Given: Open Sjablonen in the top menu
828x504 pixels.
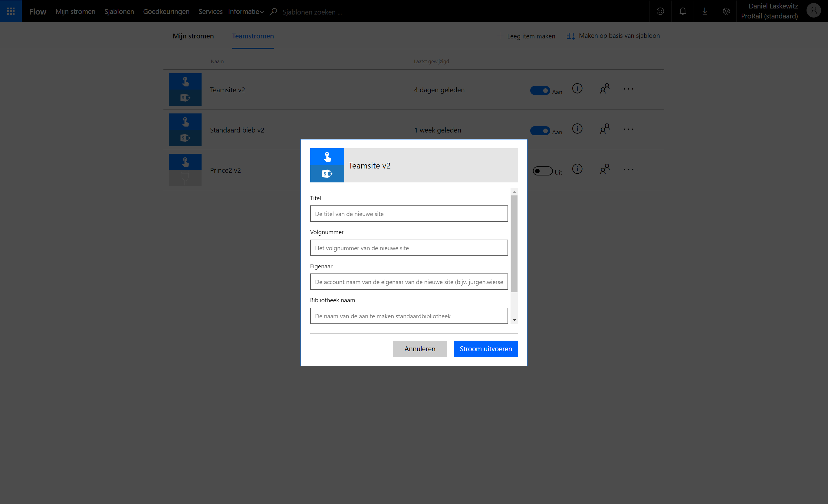Looking at the screenshot, I should click(119, 11).
